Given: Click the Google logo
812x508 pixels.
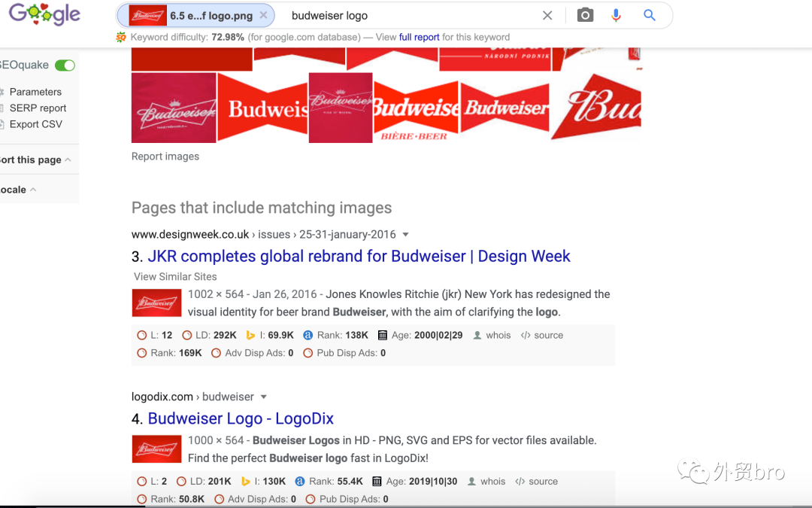Looking at the screenshot, I should (44, 14).
